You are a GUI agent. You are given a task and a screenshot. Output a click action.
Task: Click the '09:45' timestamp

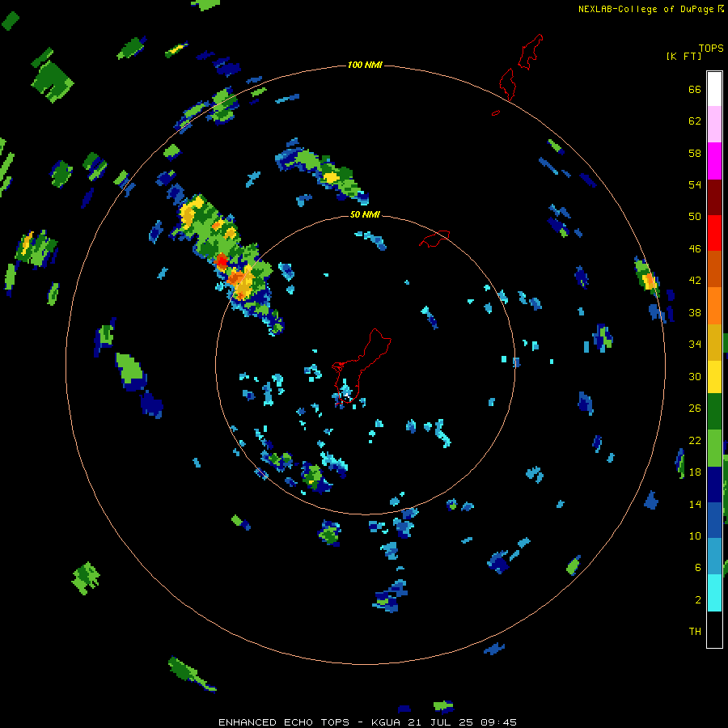tap(498, 722)
